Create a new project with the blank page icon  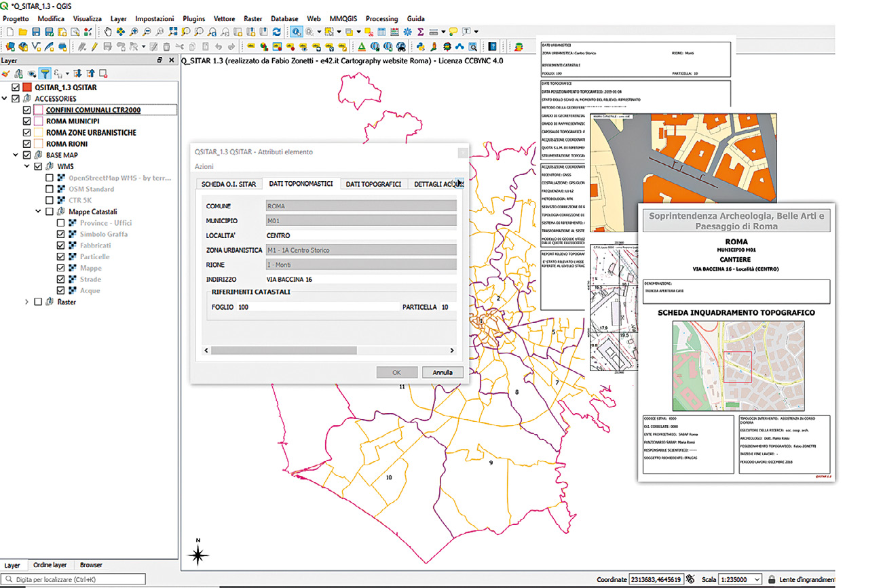(10, 32)
